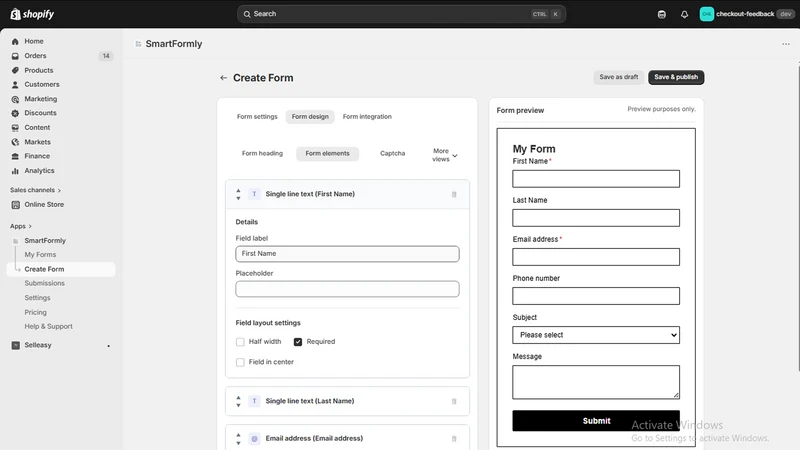Reorder Email address field with arrows
Image resolution: width=800 pixels, height=450 pixels.
238,439
